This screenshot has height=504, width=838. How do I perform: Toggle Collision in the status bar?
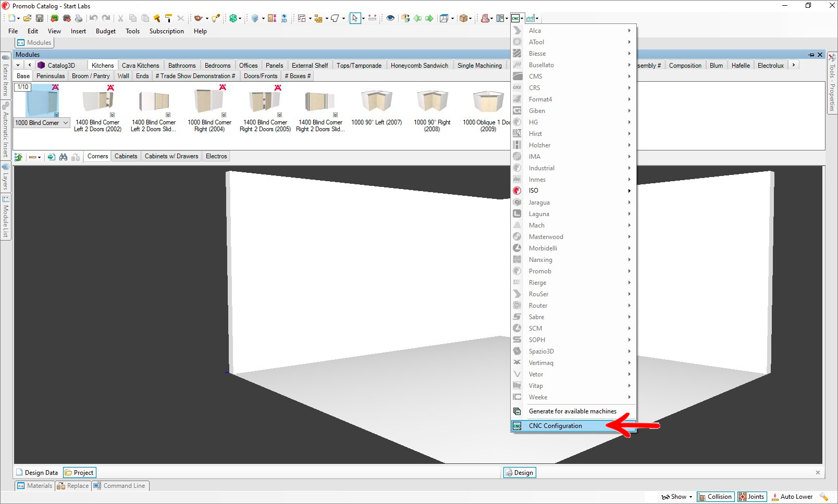(x=715, y=497)
